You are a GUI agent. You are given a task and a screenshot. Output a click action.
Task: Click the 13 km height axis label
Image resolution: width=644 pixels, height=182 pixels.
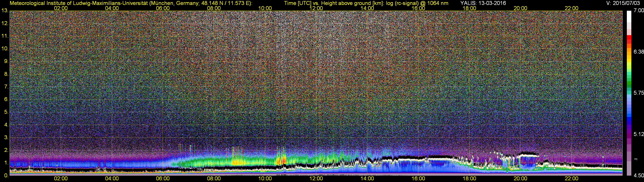5,11
